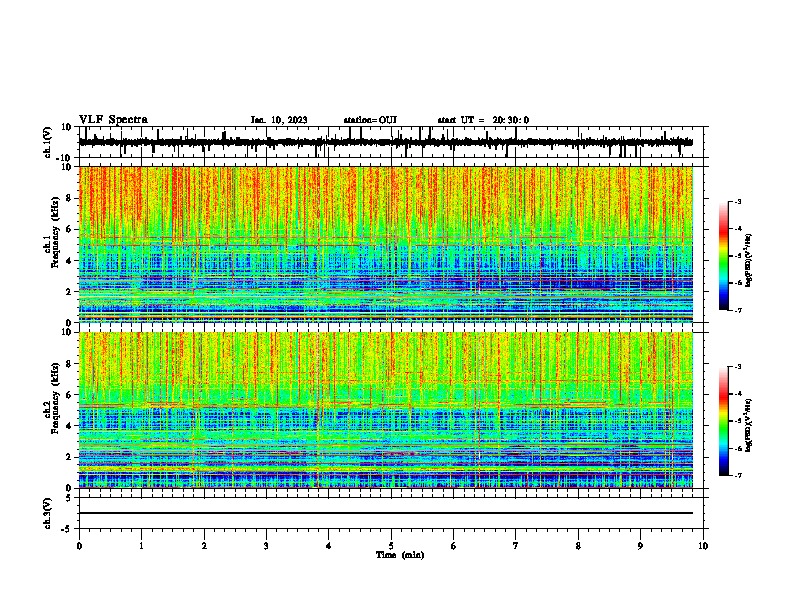
Task: Click the time axis tick label "4"
Action: [329, 546]
